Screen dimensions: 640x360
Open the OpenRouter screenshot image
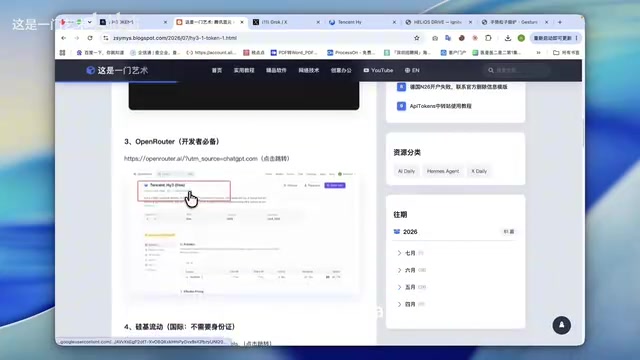244,232
